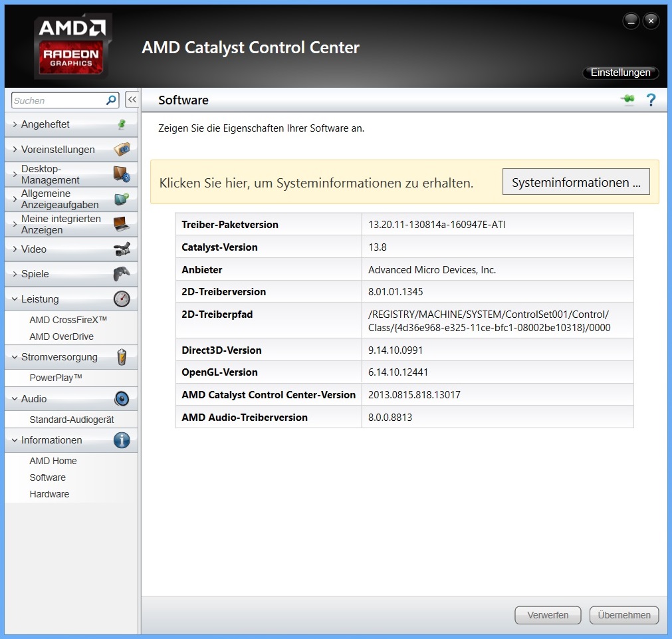672x639 pixels.
Task: Click the search magnifier icon
Action: 111,100
